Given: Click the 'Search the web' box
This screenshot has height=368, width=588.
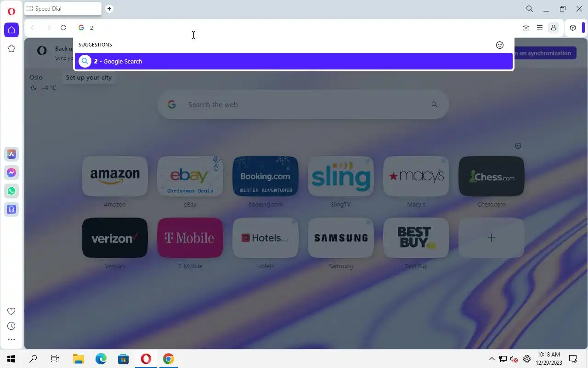Looking at the screenshot, I should click(303, 104).
